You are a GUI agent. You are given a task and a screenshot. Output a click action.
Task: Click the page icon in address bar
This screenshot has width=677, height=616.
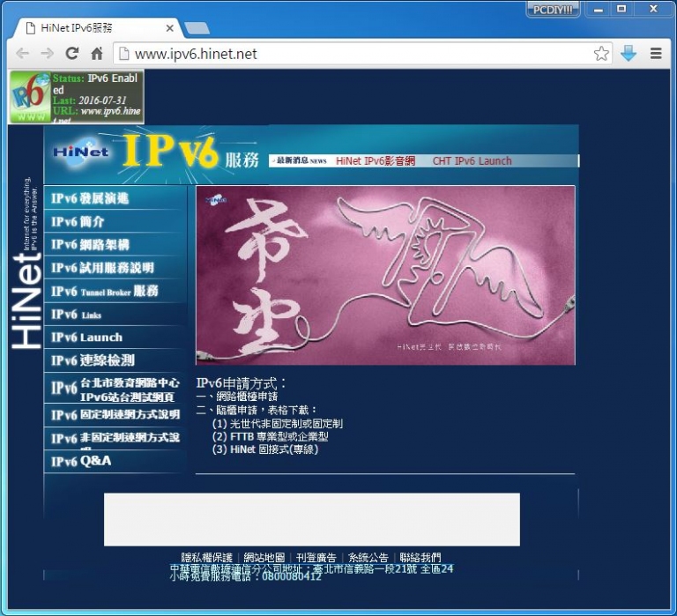[x=124, y=54]
